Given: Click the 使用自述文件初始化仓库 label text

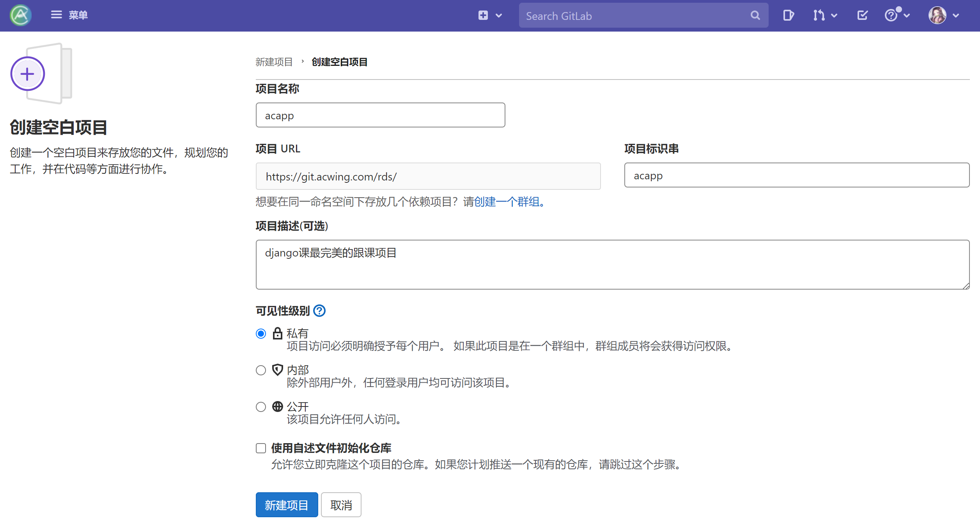Looking at the screenshot, I should [331, 448].
